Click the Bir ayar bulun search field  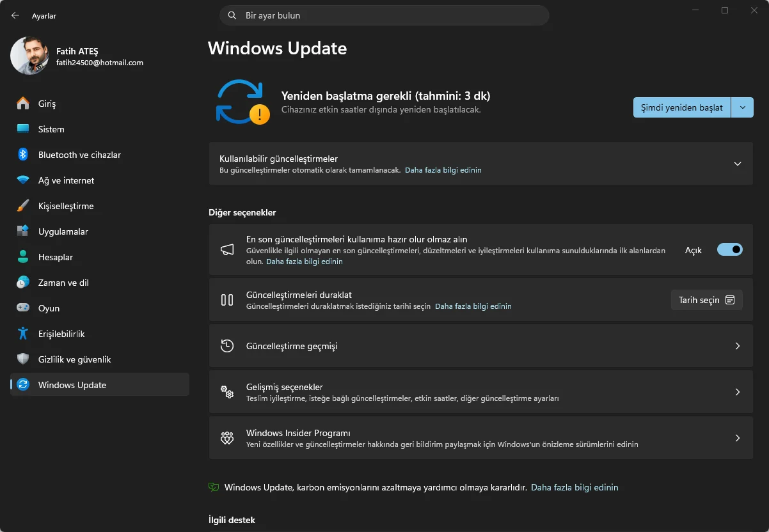point(384,15)
